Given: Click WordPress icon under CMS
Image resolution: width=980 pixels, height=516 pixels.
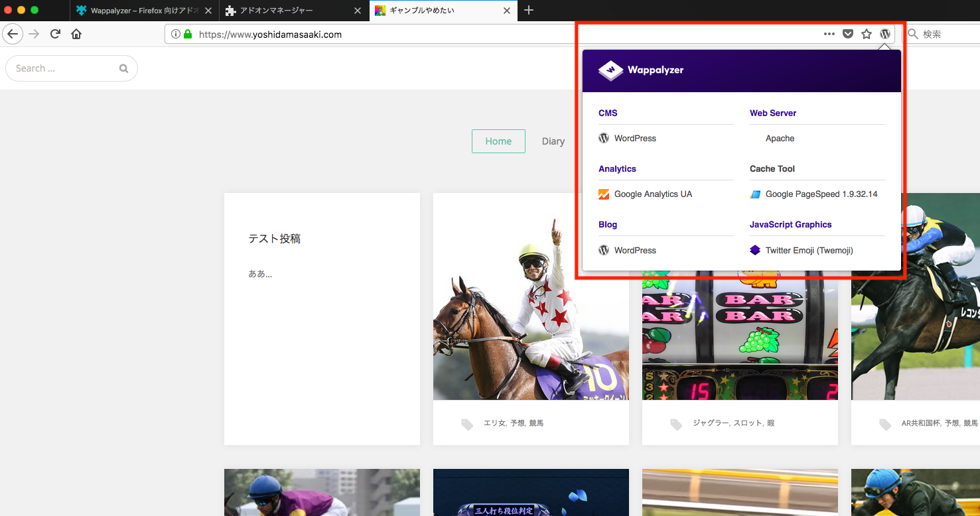Looking at the screenshot, I should pyautogui.click(x=604, y=139).
